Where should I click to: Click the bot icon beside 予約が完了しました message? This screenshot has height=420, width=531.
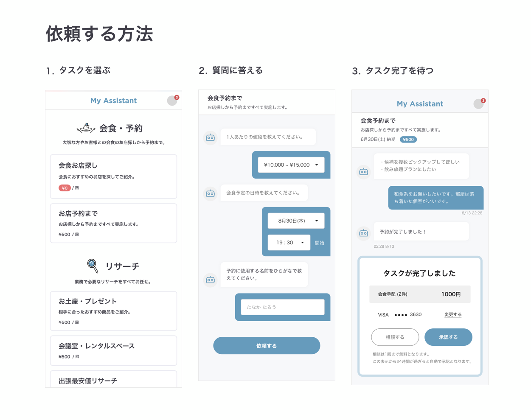point(364,233)
